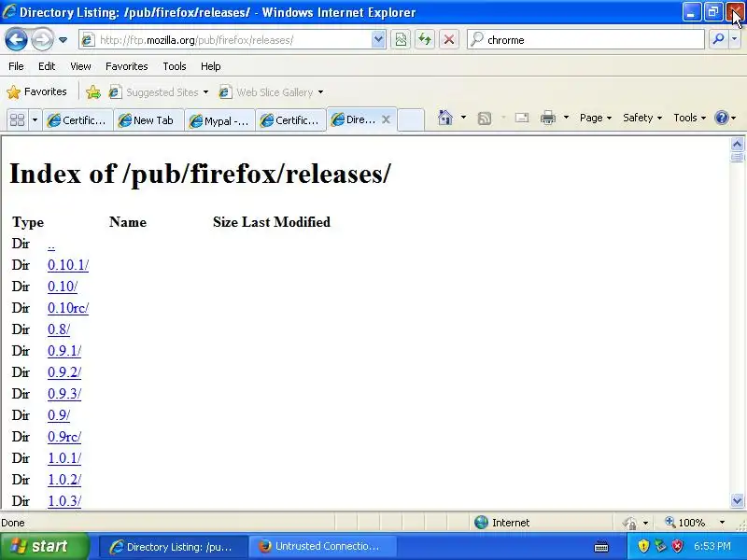Open Web Slice Gallery dropdown
The image size is (747, 560).
tap(271, 91)
